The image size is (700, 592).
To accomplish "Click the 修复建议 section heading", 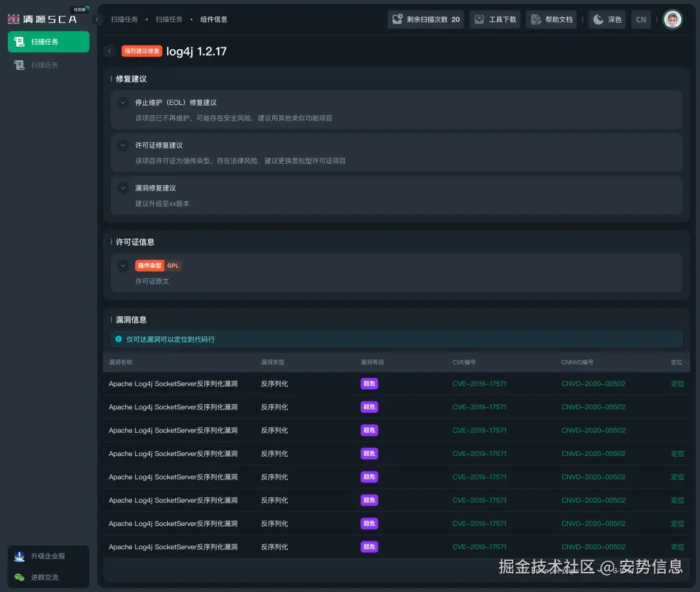I will point(131,79).
